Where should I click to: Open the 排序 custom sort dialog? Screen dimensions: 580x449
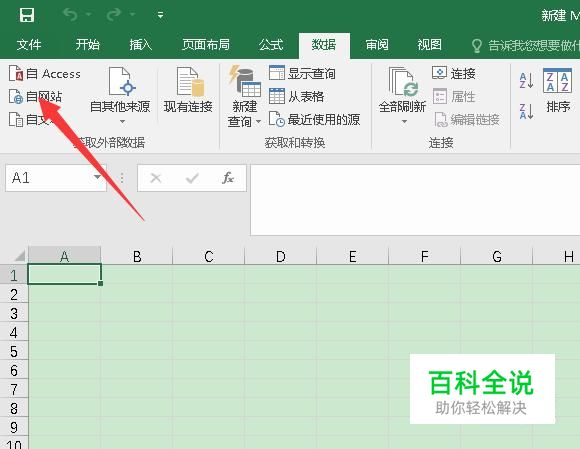[x=558, y=91]
